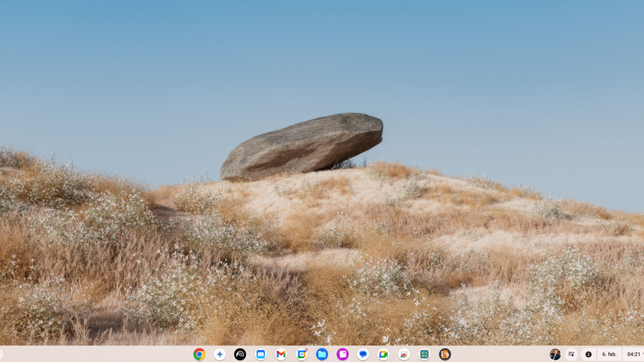Launch the Calculator app
644x362 pixels.
425,354
